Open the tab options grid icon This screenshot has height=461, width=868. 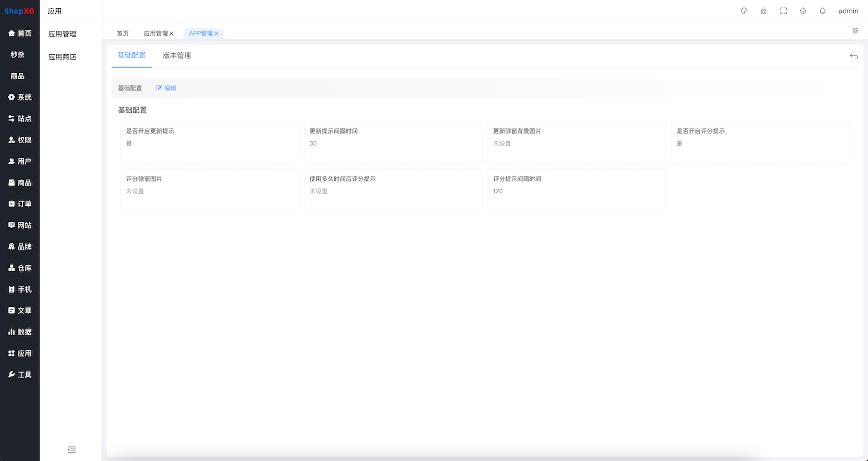pos(855,31)
